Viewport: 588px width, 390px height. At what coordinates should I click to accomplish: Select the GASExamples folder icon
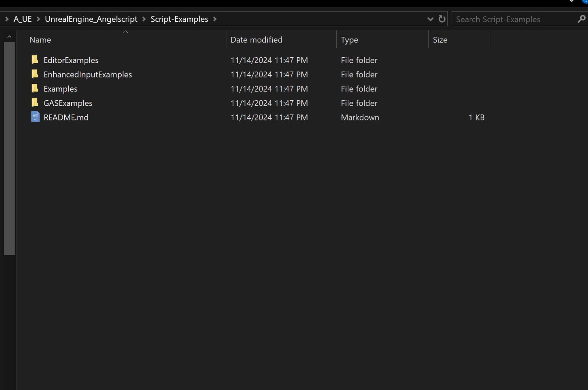[35, 103]
